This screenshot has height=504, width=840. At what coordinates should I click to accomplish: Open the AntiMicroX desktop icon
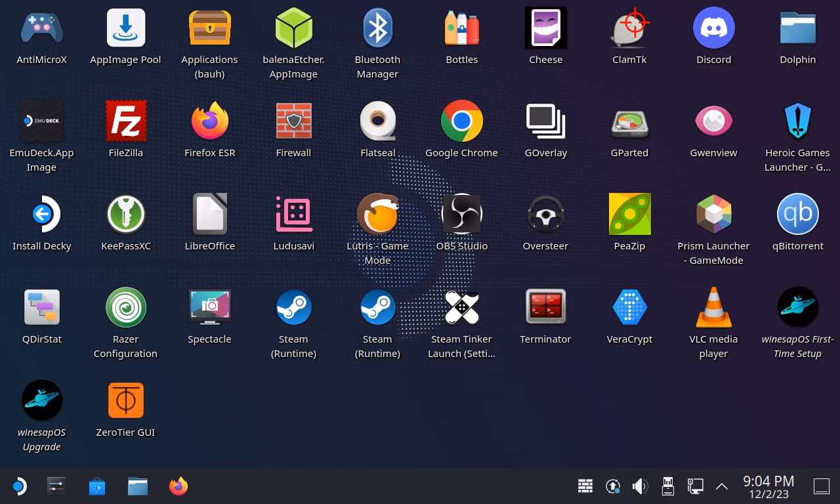point(41,28)
